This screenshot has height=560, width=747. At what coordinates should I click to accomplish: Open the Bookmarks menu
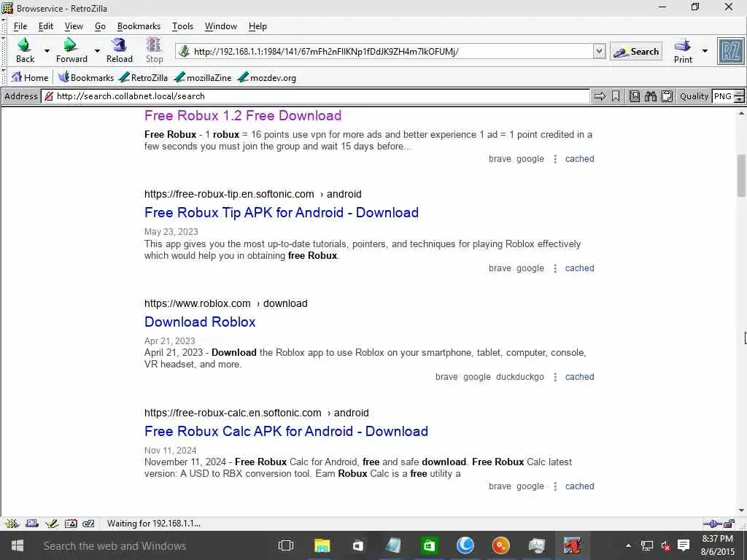click(139, 26)
